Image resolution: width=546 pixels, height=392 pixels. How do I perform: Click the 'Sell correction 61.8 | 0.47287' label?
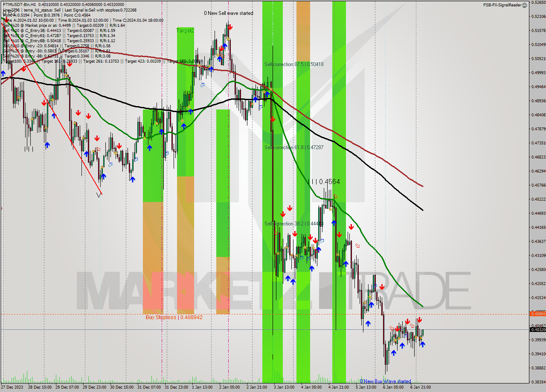coord(294,147)
